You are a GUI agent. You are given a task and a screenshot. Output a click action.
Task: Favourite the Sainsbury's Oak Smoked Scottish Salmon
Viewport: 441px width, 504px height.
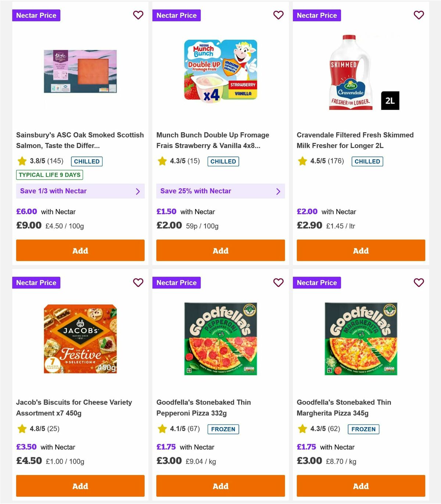(x=138, y=15)
